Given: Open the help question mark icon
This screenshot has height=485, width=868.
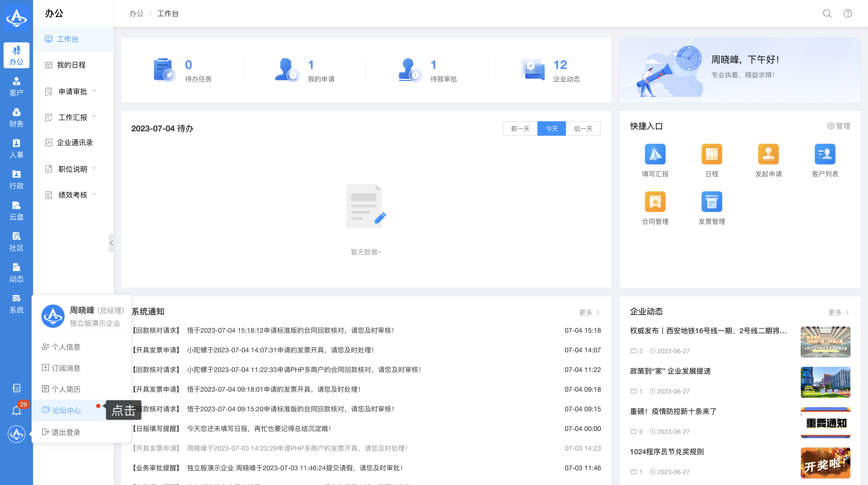Looking at the screenshot, I should (x=847, y=13).
